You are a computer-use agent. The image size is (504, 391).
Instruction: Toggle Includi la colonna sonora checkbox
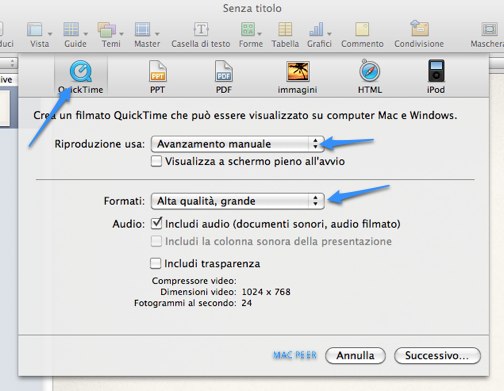(156, 241)
